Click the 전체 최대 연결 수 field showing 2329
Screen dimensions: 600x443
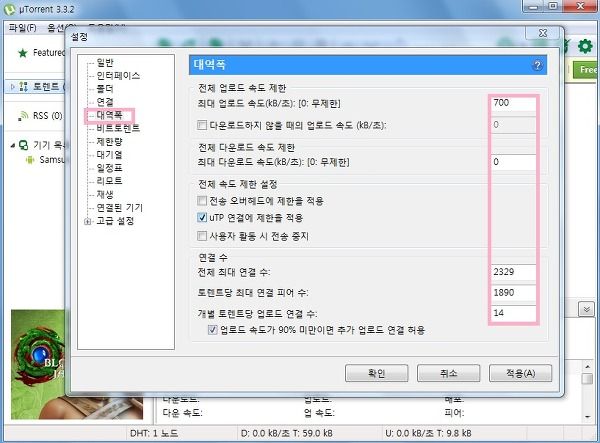(x=513, y=272)
